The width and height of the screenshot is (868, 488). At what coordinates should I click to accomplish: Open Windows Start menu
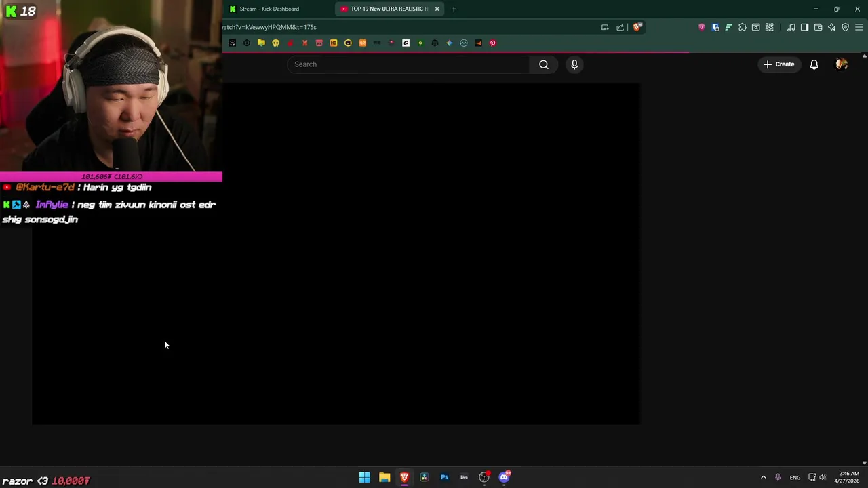click(364, 477)
